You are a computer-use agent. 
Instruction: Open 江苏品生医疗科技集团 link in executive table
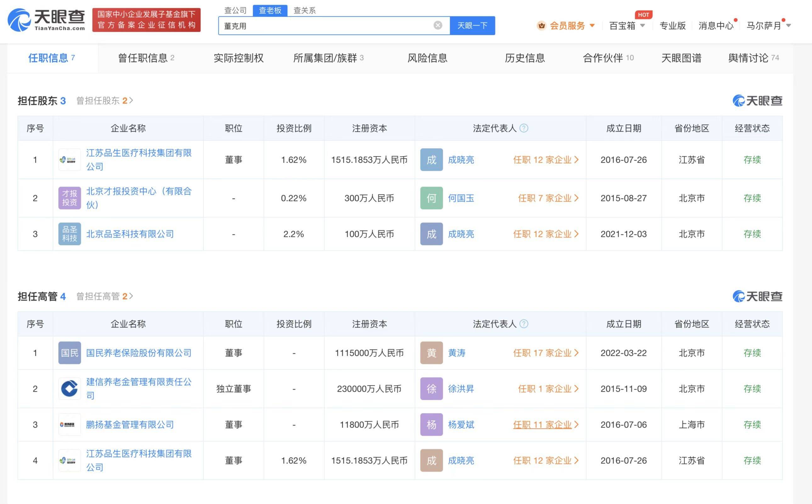[139, 460]
